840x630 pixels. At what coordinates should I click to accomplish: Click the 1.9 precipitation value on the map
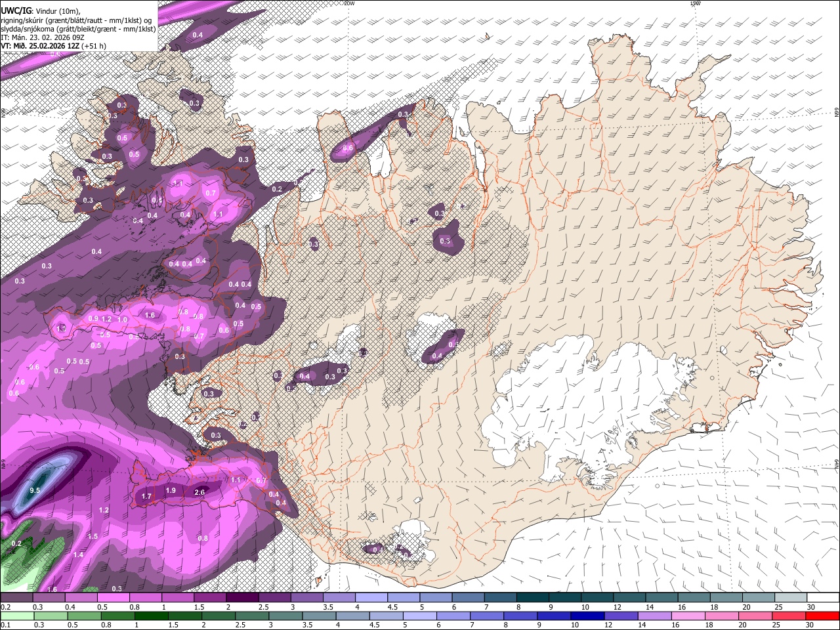[x=171, y=490]
